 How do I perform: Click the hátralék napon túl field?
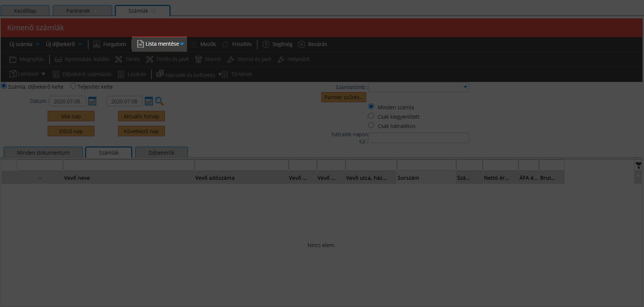[x=419, y=138]
